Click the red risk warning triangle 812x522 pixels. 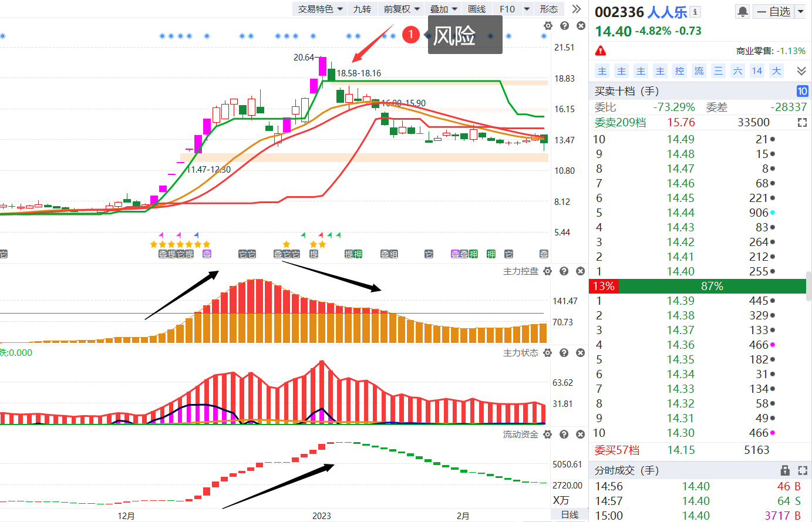point(601,50)
